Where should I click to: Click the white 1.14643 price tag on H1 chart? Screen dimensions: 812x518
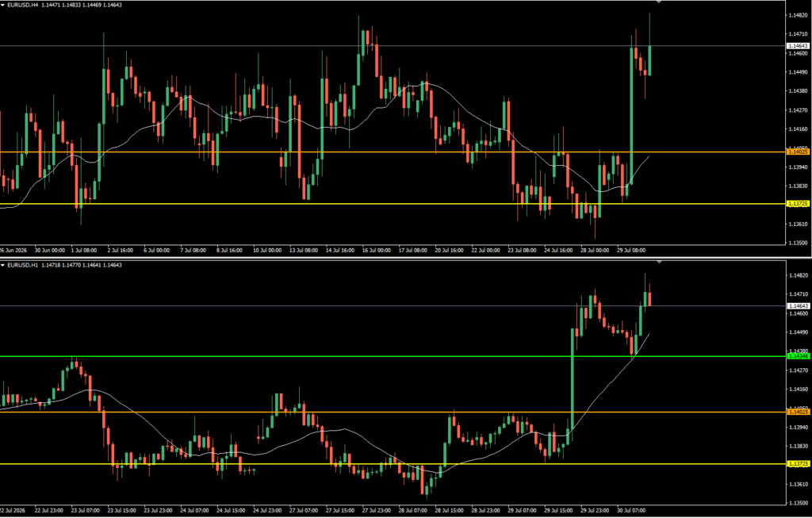point(798,306)
